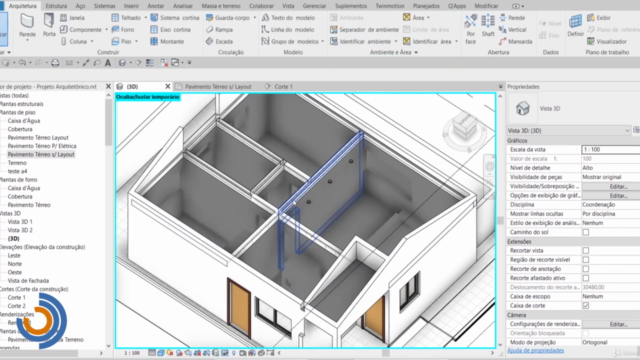This screenshot has width=640, height=360.
Task: Select the Mansarda dormer tool
Action: 516,42
